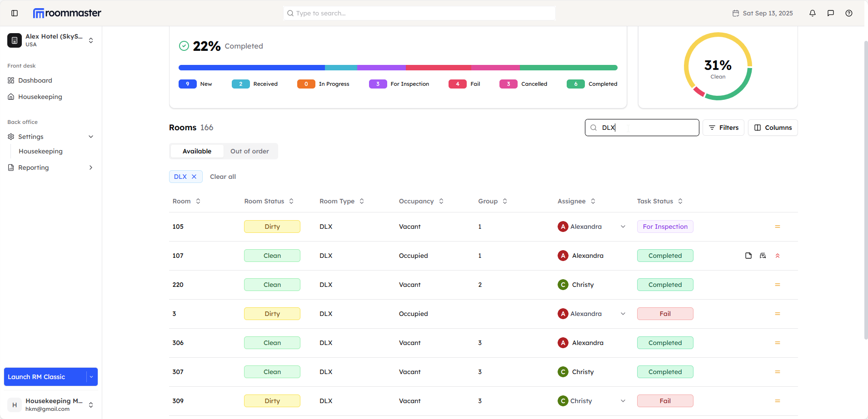Click high priority arrows for room 107
The height and width of the screenshot is (419, 868).
coord(778,256)
